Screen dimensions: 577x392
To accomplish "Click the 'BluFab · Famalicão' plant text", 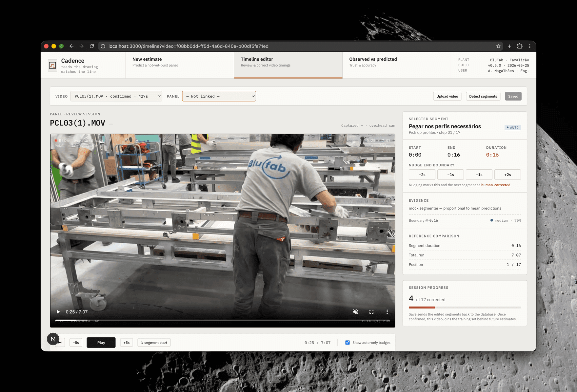I will [x=509, y=60].
